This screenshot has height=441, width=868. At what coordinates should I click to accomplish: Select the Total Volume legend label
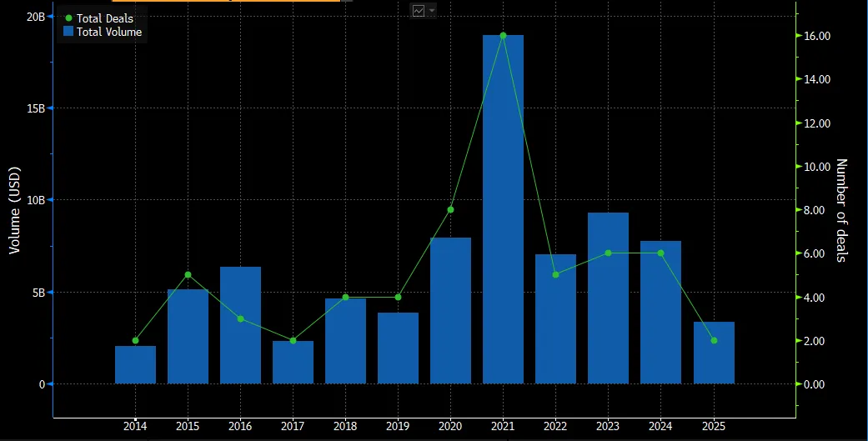(109, 32)
